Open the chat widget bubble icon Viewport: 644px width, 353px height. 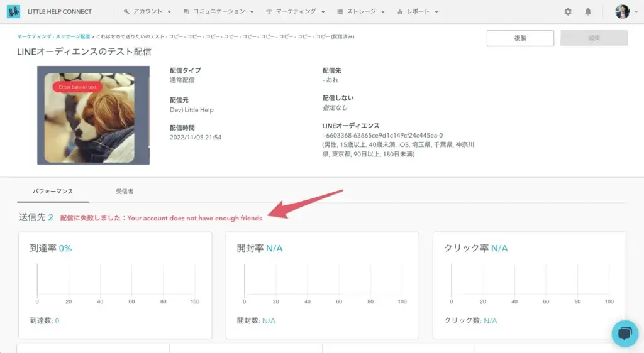[x=625, y=334]
